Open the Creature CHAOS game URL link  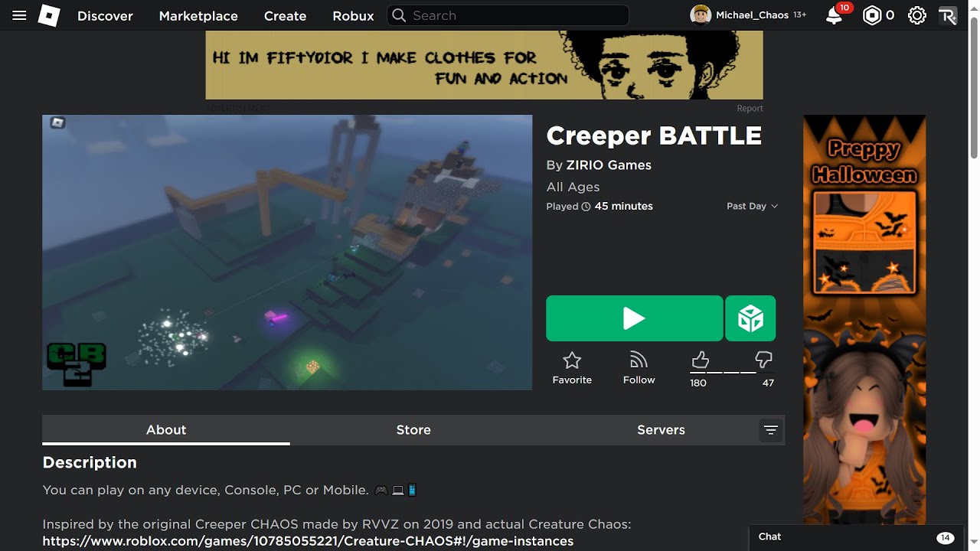[x=308, y=541]
